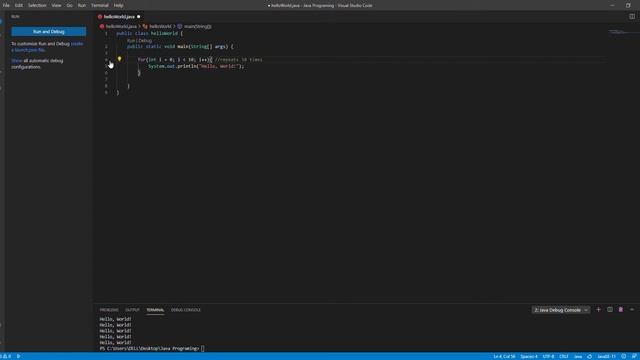Click Java language mode in status bar

point(578,356)
